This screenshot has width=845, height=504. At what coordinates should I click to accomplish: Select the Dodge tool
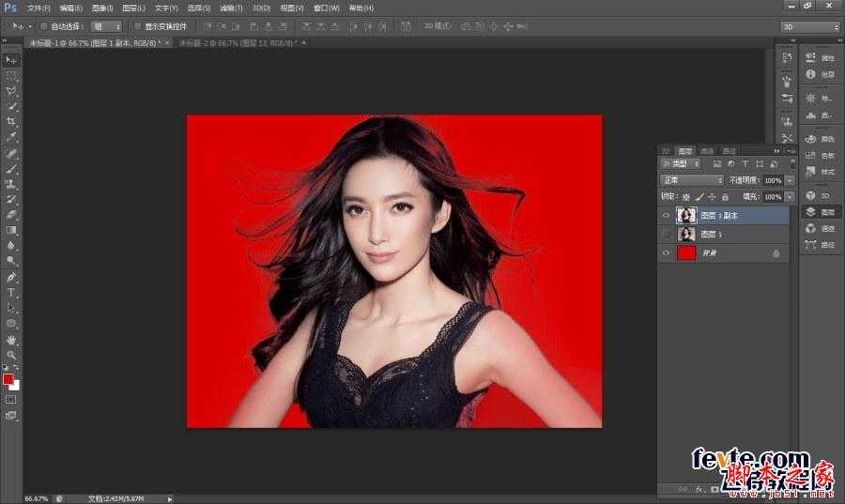(10, 261)
